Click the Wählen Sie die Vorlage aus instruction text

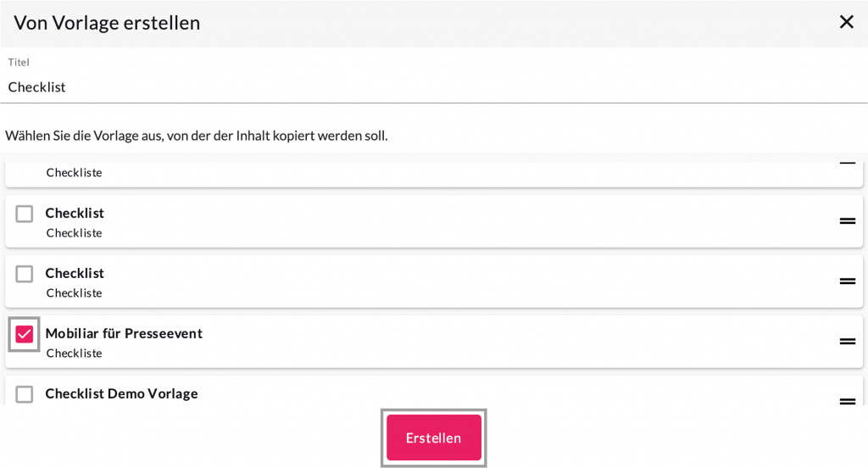tap(197, 136)
